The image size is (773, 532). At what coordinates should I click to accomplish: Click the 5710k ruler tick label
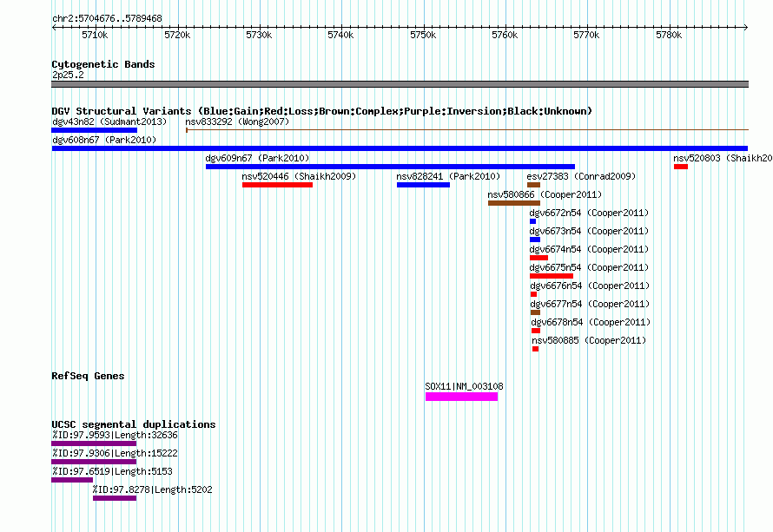point(95,35)
